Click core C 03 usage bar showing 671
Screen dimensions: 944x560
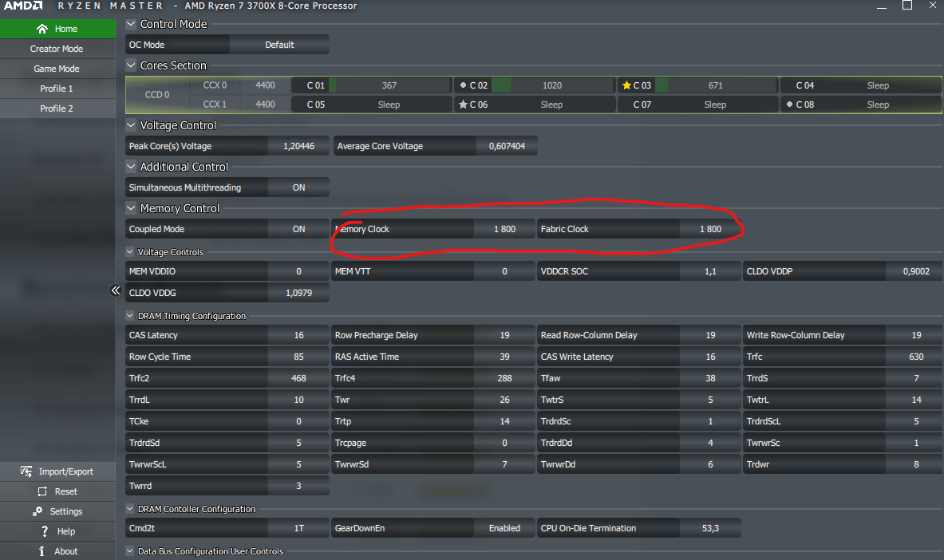coord(716,85)
